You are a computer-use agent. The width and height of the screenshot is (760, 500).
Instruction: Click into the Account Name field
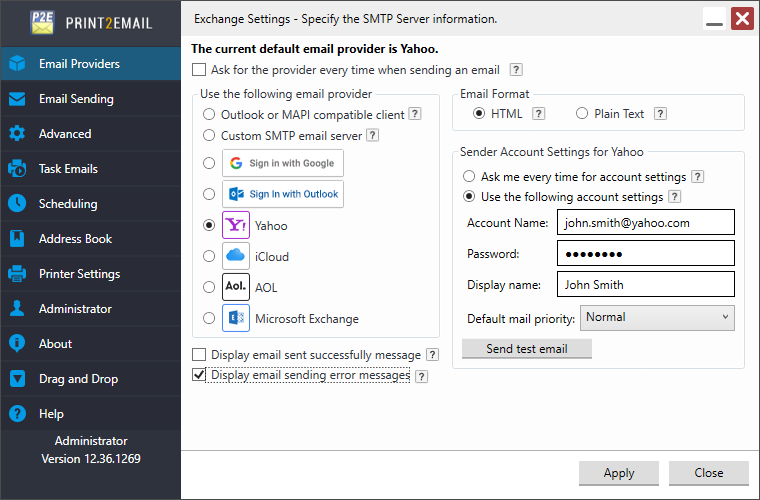[x=645, y=223]
